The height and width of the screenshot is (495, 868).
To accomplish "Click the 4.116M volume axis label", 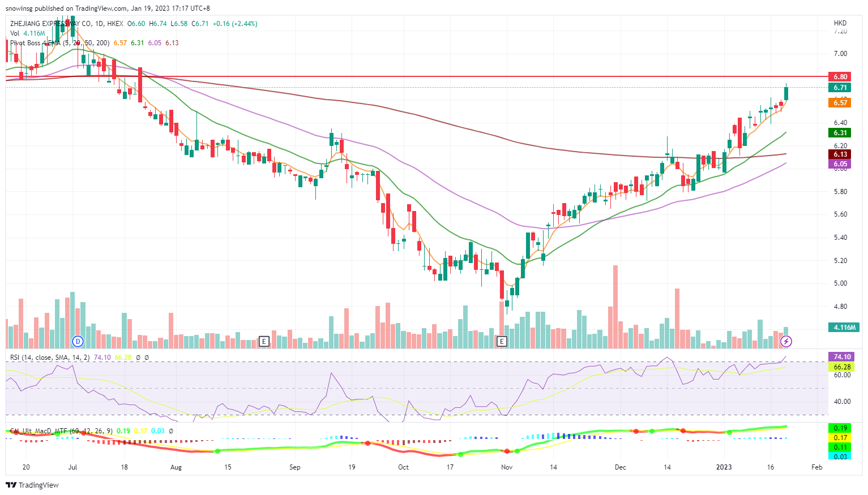I will 844,328.
